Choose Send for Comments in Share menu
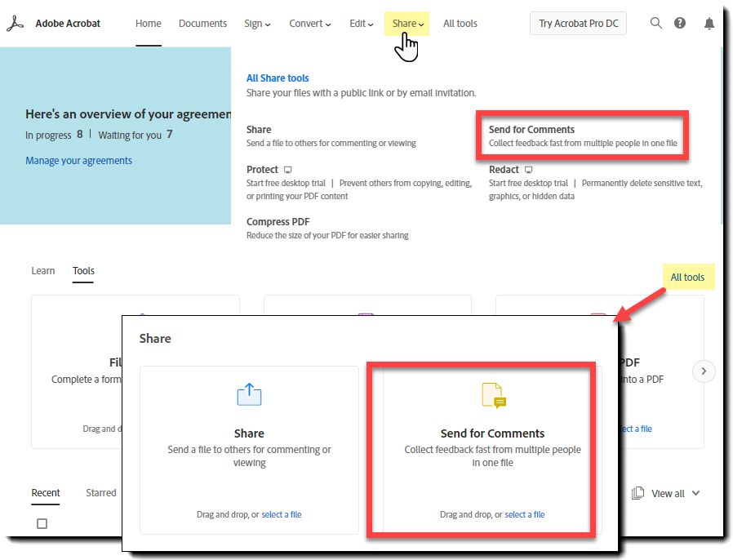 pyautogui.click(x=583, y=136)
